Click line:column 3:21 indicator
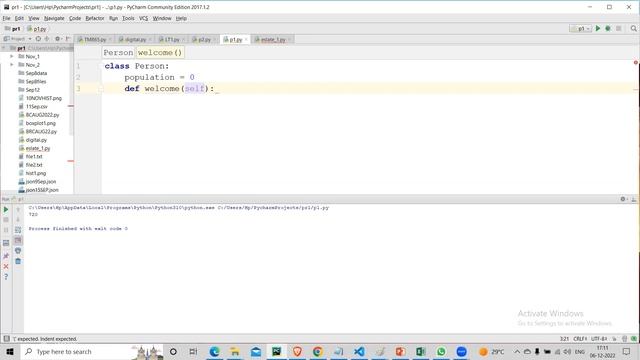The image size is (640, 360). (x=564, y=339)
